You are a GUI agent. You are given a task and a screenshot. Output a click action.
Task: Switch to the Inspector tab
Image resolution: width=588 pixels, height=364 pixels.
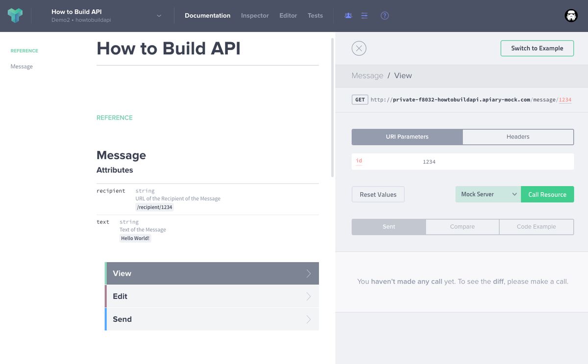click(x=254, y=15)
